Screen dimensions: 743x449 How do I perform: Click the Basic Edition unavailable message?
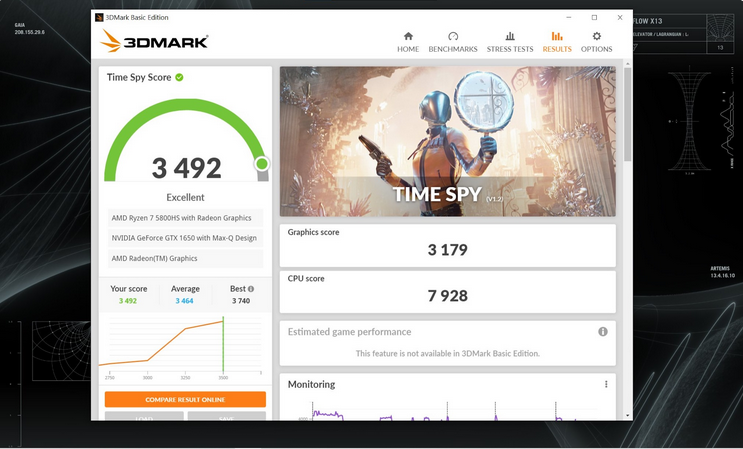pos(448,353)
